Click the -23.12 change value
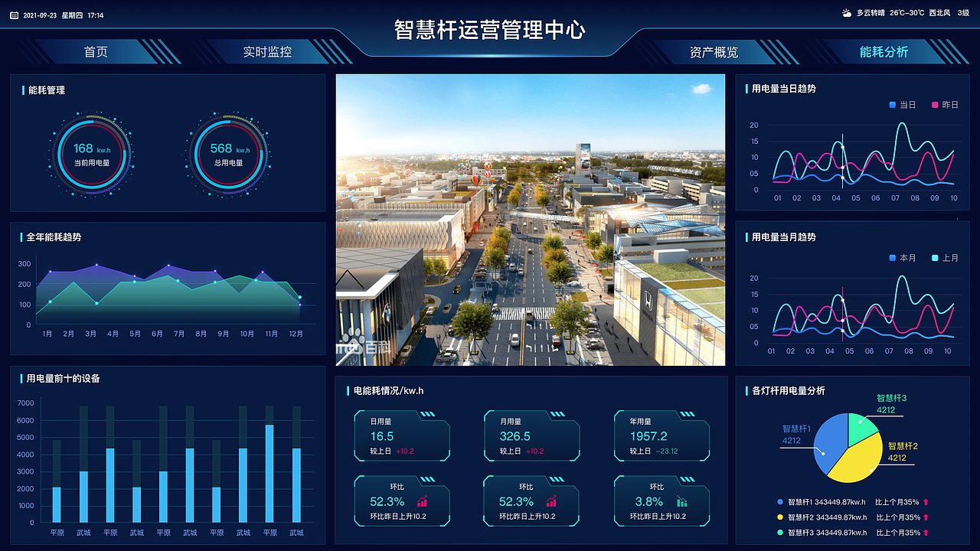 (667, 452)
